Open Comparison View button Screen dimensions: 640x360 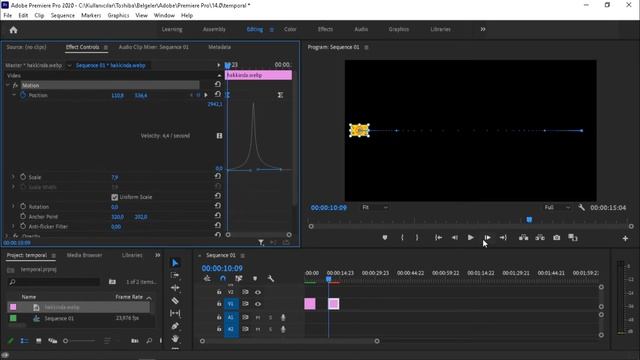click(x=573, y=238)
